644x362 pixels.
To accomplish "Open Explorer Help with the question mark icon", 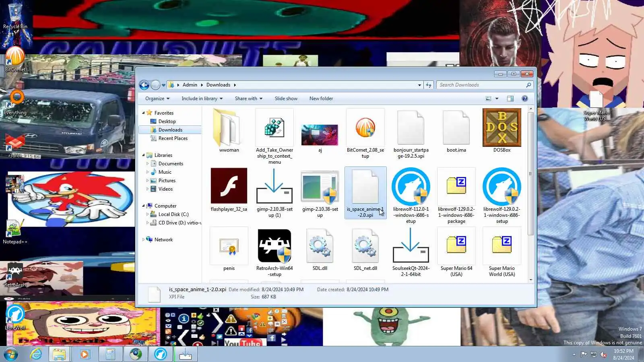I will [x=524, y=99].
